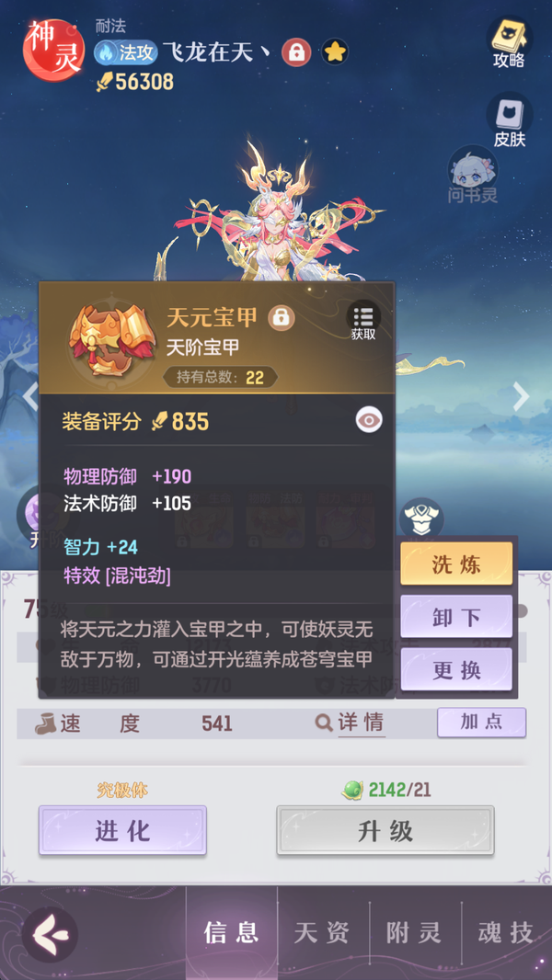Click the armor equipment icon above 洗炼
The width and height of the screenshot is (552, 980).
[x=421, y=518]
